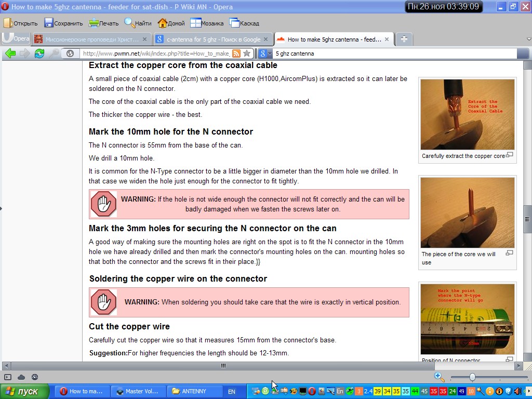Select the How to make 5ghz cantenna tab
Viewport: 532px width, 399px height.
tap(334, 39)
